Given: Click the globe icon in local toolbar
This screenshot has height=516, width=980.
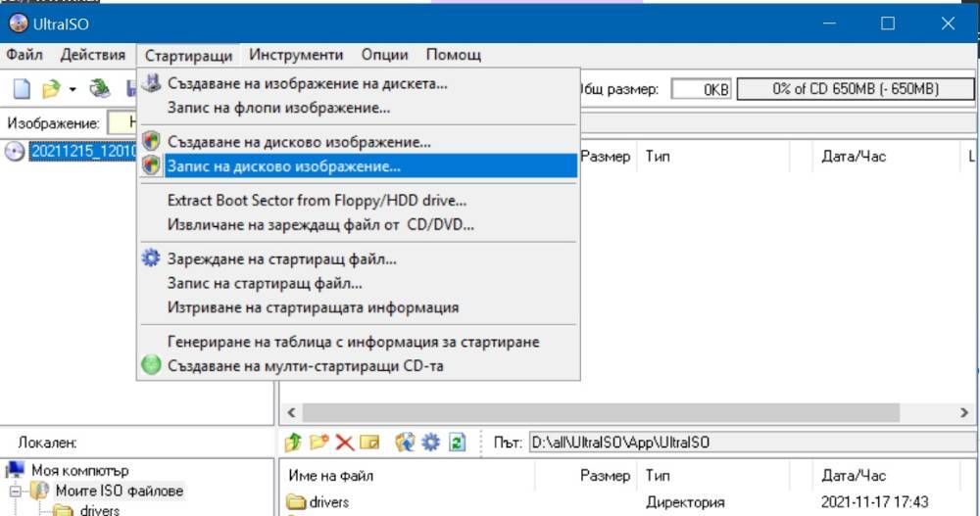Looking at the screenshot, I should pos(405,443).
